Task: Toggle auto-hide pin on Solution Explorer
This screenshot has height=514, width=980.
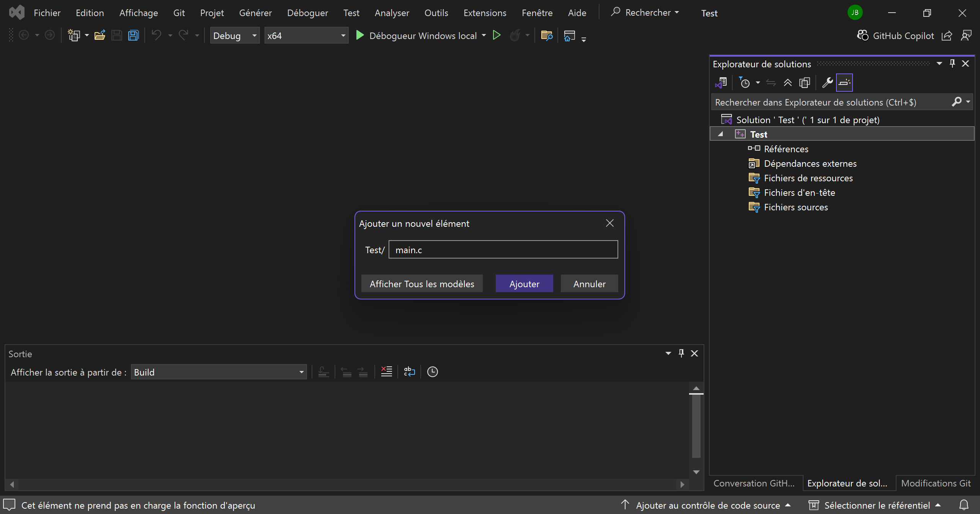Action: pyautogui.click(x=952, y=63)
